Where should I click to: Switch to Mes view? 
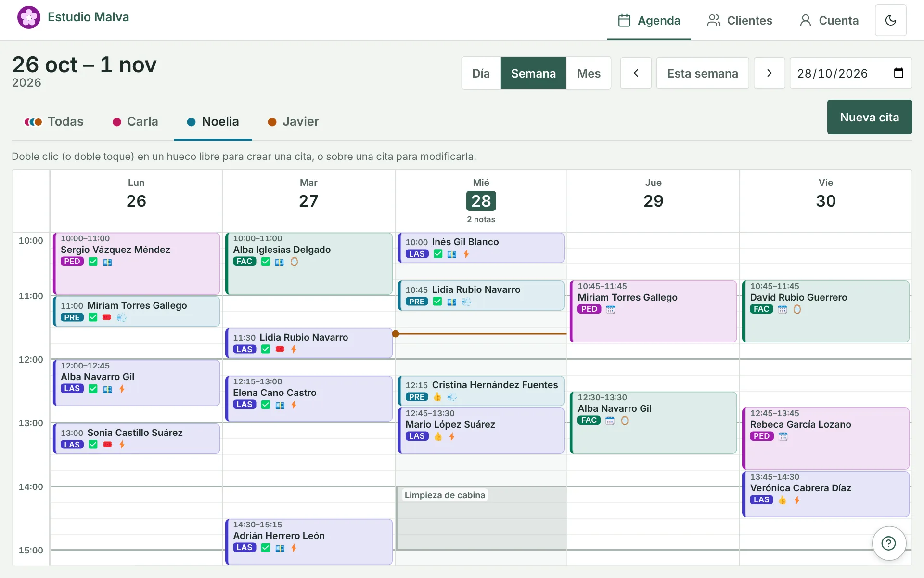pos(589,73)
